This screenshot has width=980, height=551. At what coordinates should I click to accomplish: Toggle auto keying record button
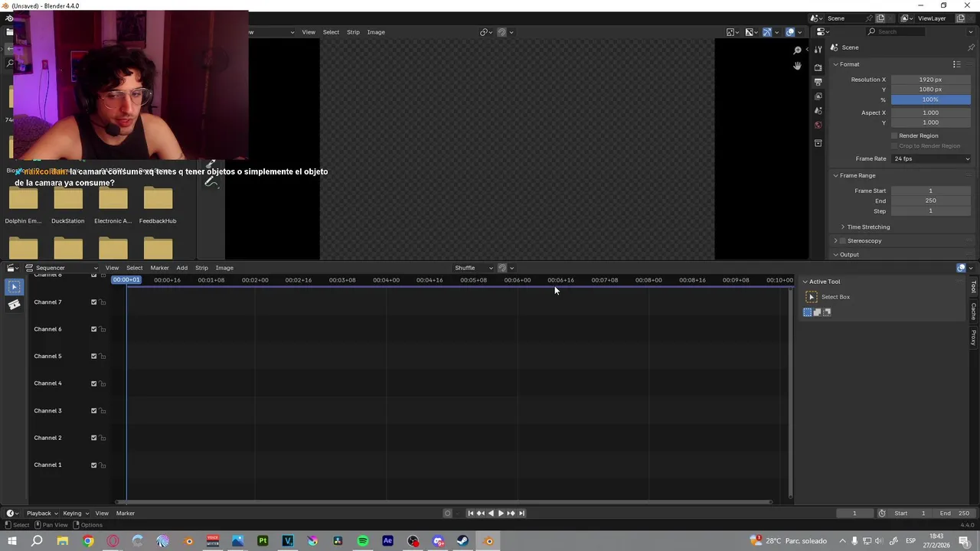click(448, 514)
